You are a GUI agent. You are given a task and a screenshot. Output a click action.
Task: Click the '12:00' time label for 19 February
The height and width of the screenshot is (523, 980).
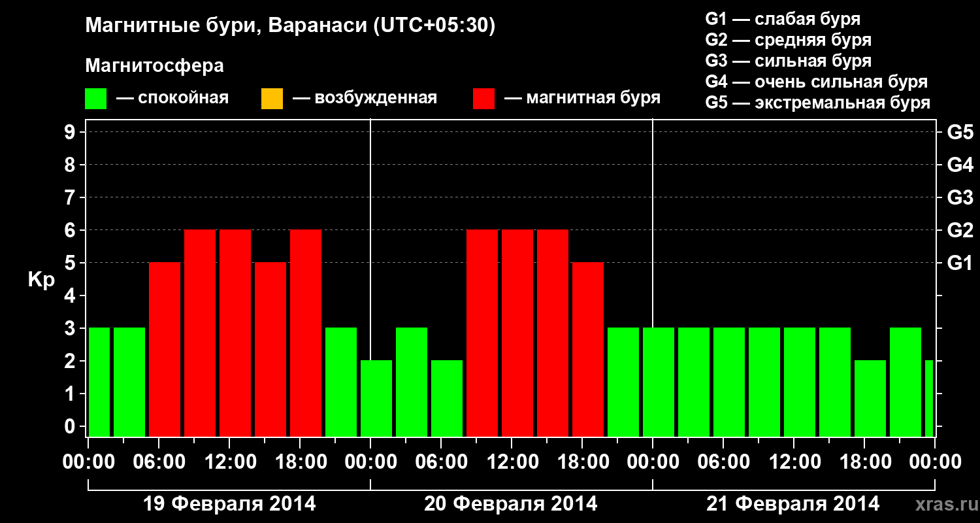tap(229, 462)
